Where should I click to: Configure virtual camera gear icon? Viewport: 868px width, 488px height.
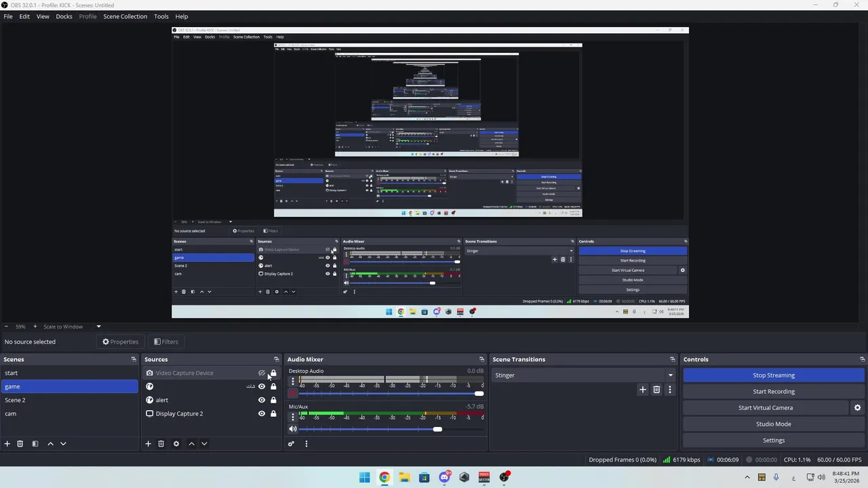[x=857, y=408]
